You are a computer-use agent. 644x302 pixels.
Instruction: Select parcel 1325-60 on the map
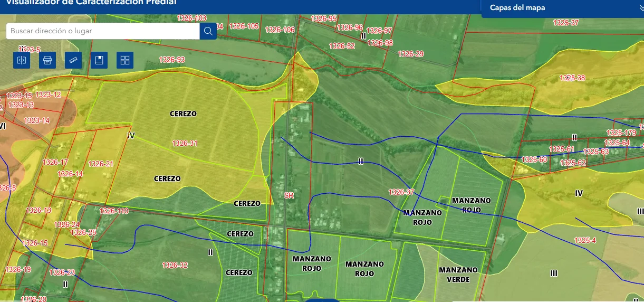(534, 159)
